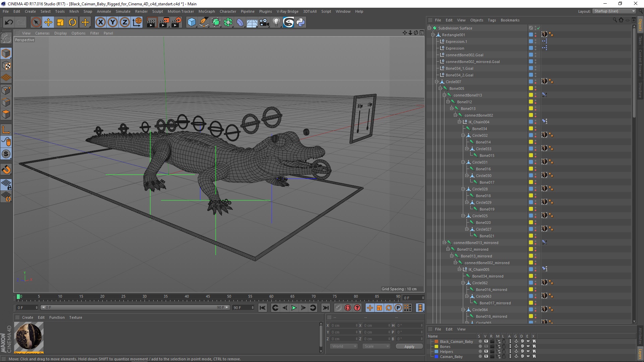Add a Cube primitive object
644x362 pixels.
(x=192, y=22)
